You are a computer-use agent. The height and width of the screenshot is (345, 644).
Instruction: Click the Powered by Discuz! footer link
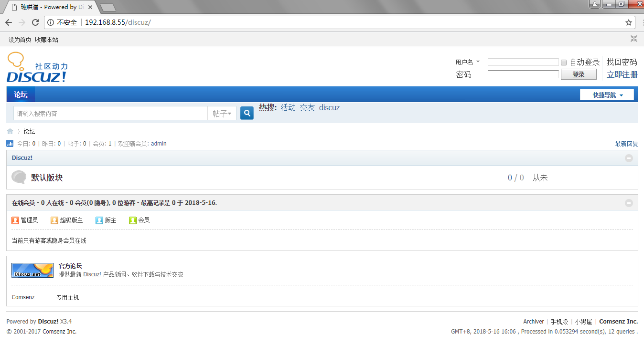coord(48,322)
